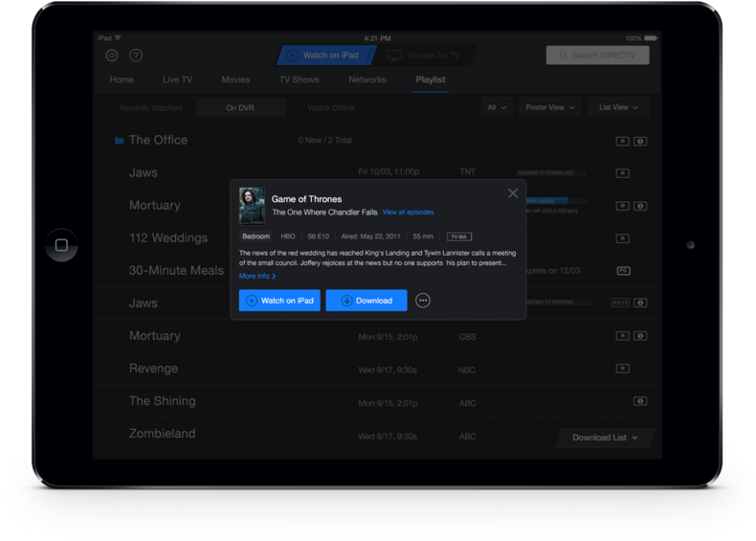
Task: Click the R rating icon on The Office row
Action: coord(622,141)
